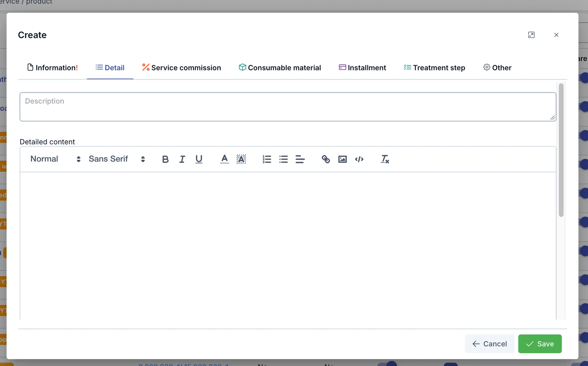Screen dimensions: 588x366
Task: Insert an image into the editor
Action: [343, 159]
